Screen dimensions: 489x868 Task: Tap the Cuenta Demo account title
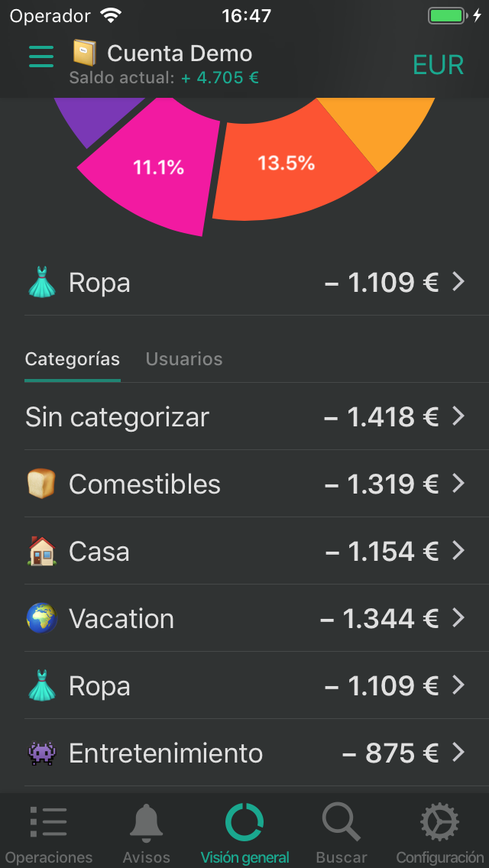(x=180, y=53)
